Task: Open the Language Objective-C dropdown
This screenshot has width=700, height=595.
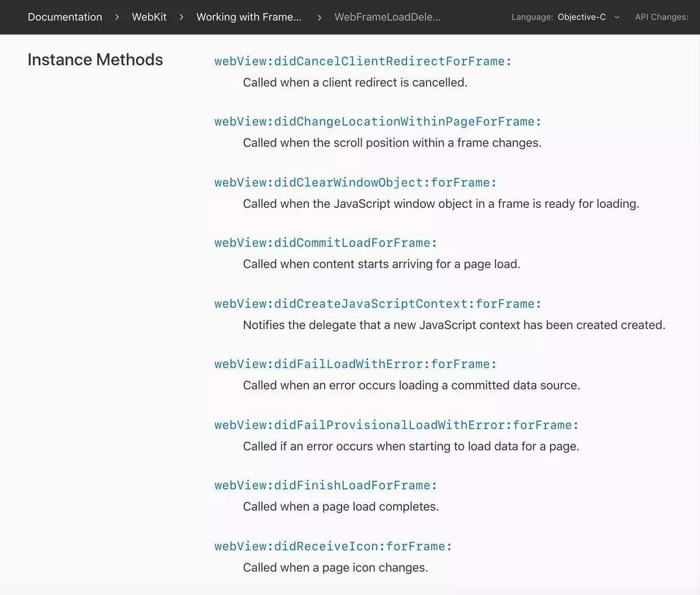Action: coord(581,17)
